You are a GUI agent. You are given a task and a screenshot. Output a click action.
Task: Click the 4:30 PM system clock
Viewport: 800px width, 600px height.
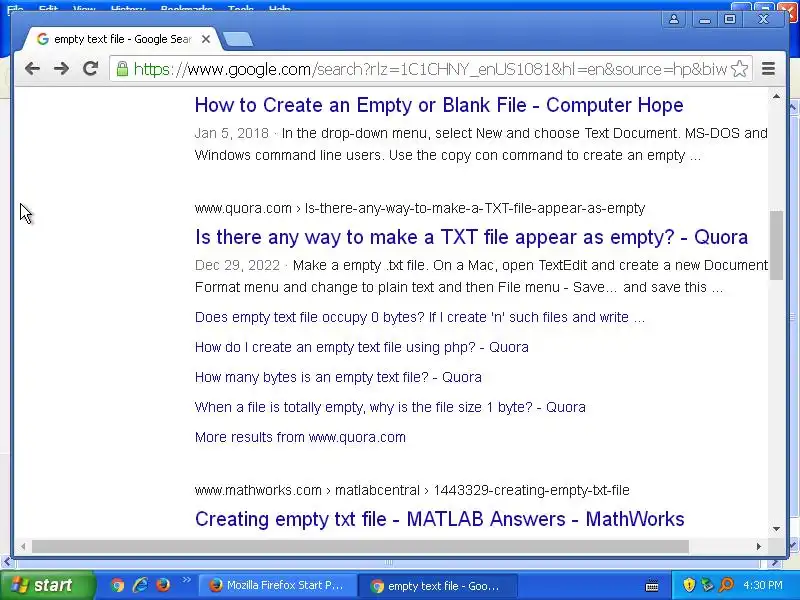click(762, 585)
